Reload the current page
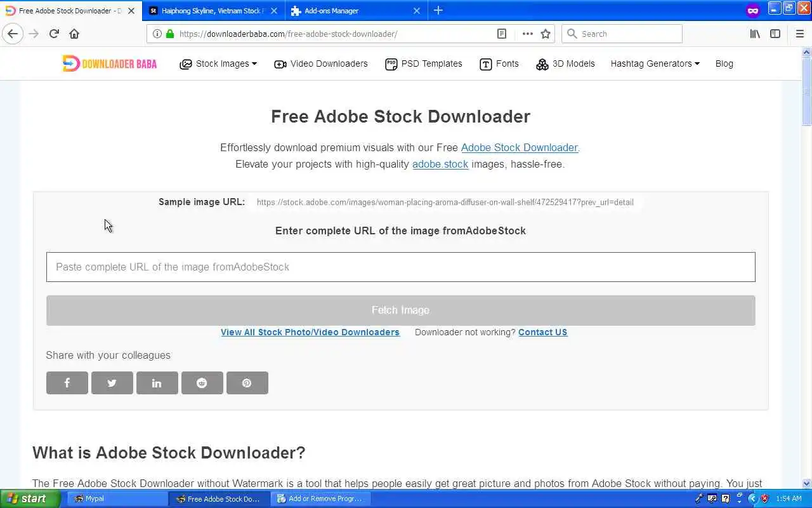Viewport: 812px width, 508px height. point(54,34)
